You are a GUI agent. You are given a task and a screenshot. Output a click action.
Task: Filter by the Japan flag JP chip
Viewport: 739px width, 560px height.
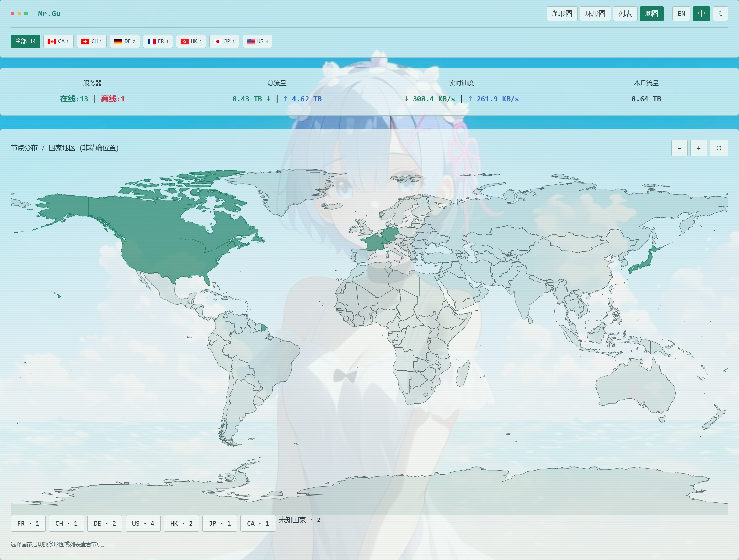click(224, 41)
